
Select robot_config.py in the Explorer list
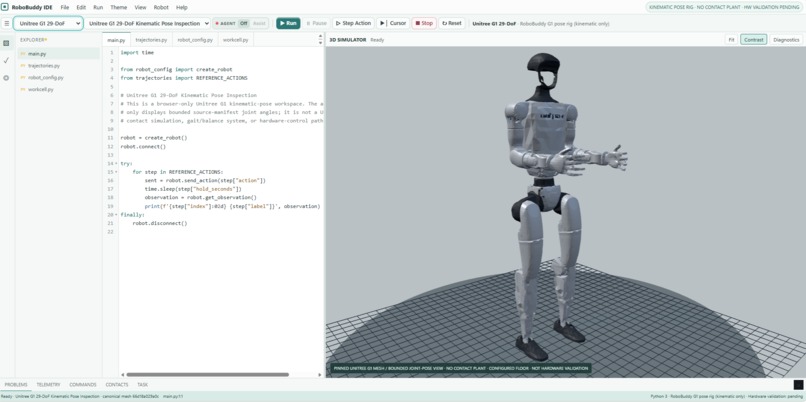[x=58, y=78]
